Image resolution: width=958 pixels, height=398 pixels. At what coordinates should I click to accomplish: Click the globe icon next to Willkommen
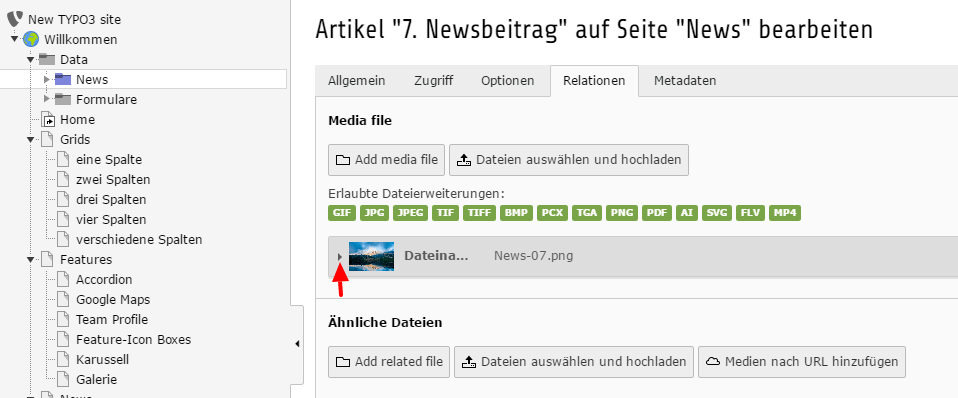pos(31,40)
